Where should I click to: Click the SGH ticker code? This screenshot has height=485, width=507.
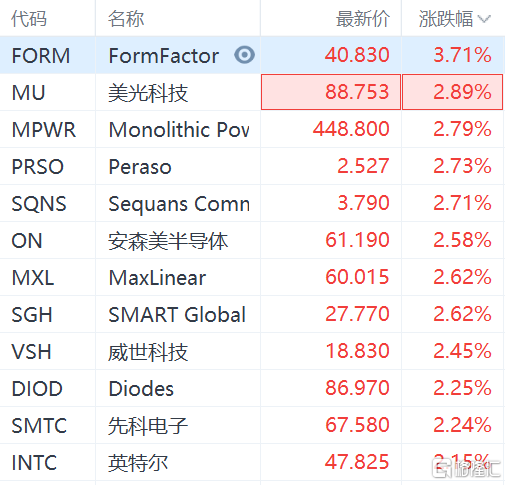click(x=32, y=315)
